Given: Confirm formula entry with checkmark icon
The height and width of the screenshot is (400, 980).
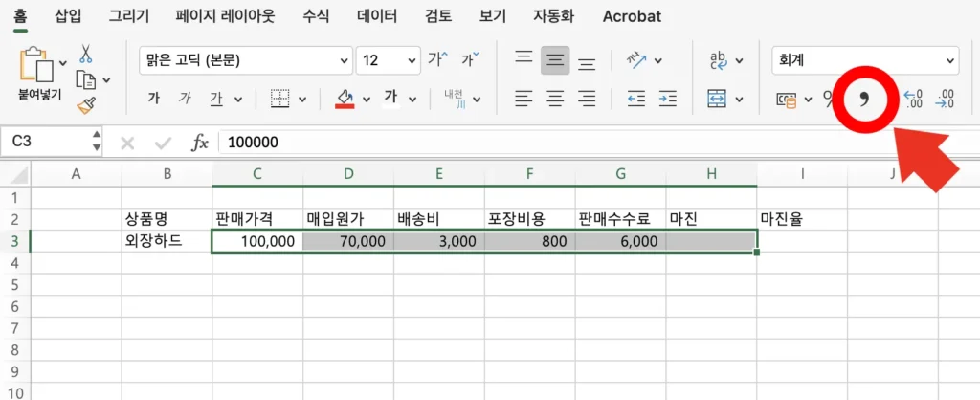Looking at the screenshot, I should pyautogui.click(x=164, y=144).
